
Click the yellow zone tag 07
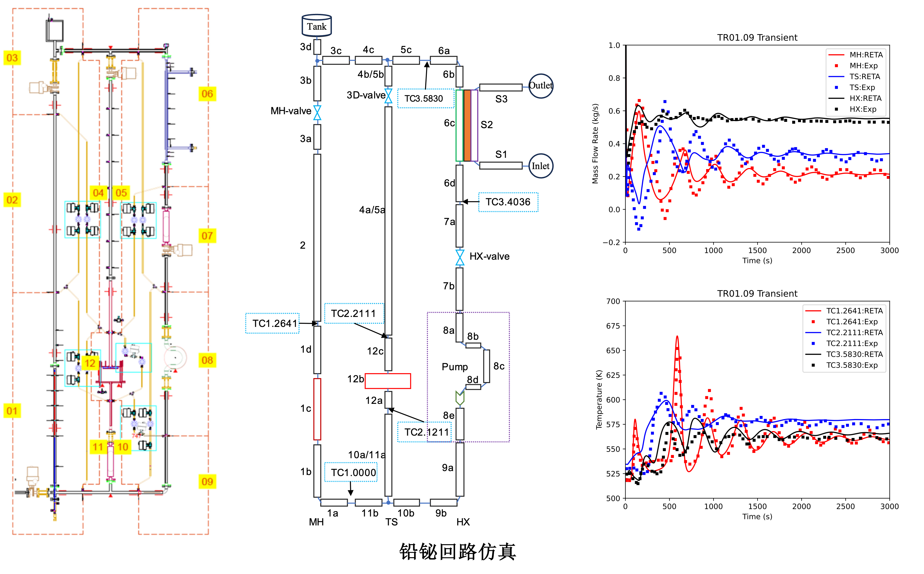tap(207, 236)
